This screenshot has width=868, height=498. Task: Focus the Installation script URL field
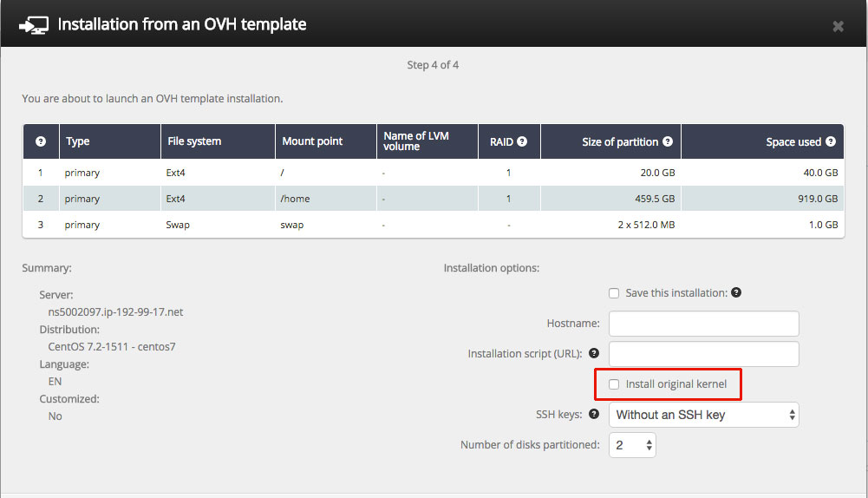click(703, 353)
